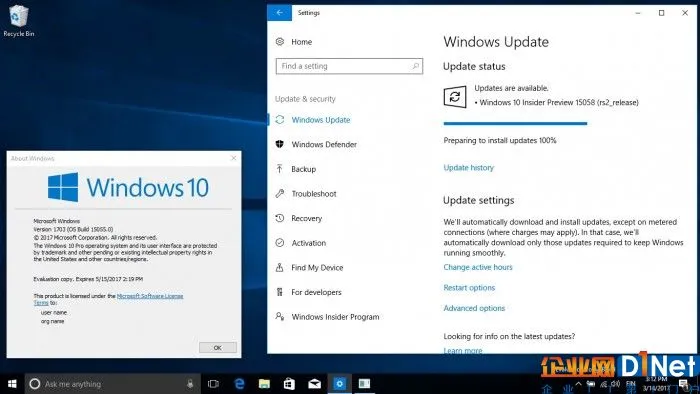The width and height of the screenshot is (700, 394).
Task: Open Update history link
Action: pyautogui.click(x=469, y=168)
